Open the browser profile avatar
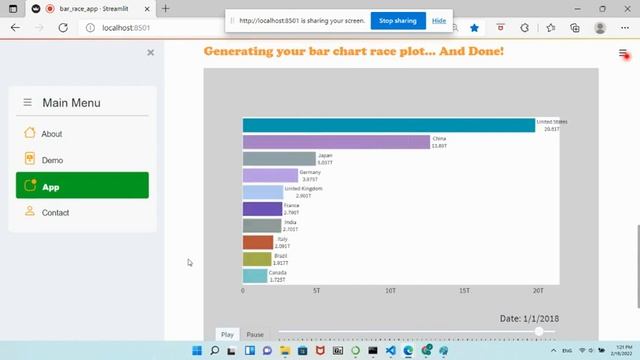 600,28
